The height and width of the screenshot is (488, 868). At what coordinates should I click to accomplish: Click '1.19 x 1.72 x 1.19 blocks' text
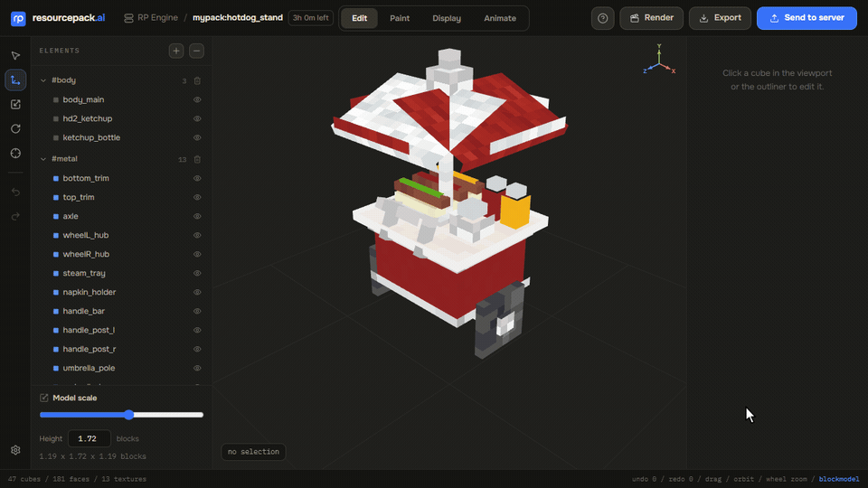tap(92, 456)
